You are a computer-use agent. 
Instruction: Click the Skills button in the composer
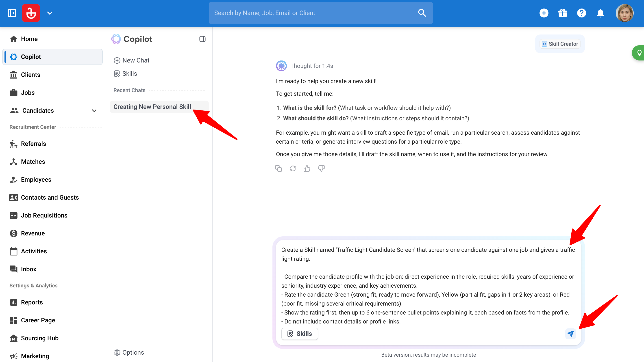300,334
